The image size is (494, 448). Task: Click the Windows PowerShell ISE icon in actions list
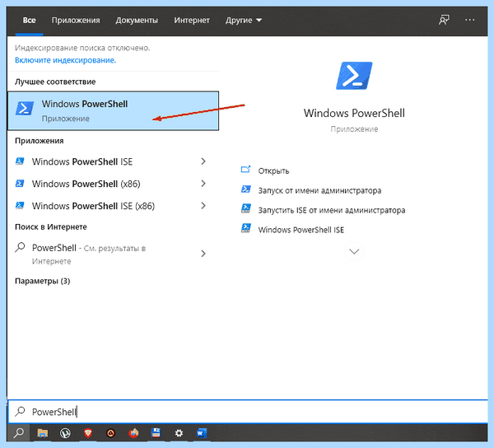(245, 228)
